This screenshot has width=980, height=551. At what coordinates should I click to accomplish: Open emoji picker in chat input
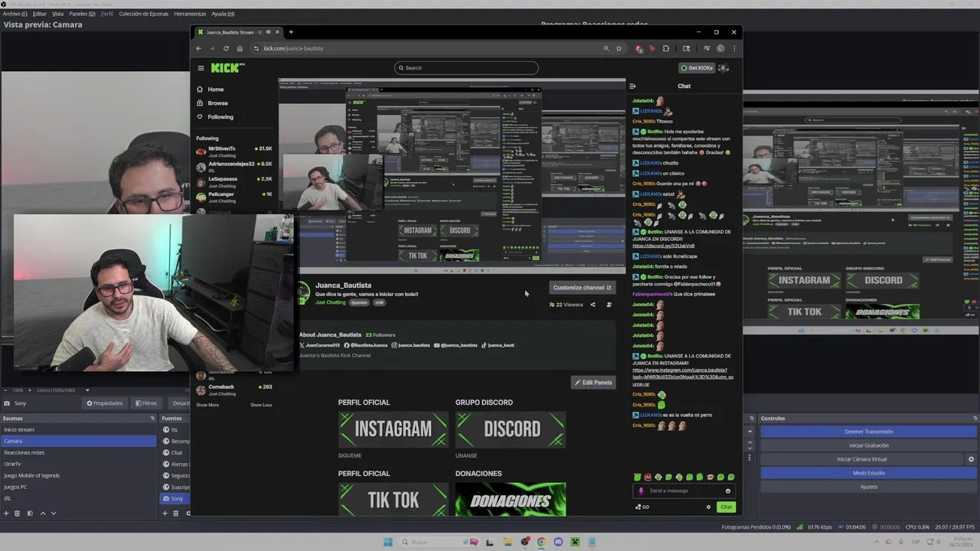(728, 491)
